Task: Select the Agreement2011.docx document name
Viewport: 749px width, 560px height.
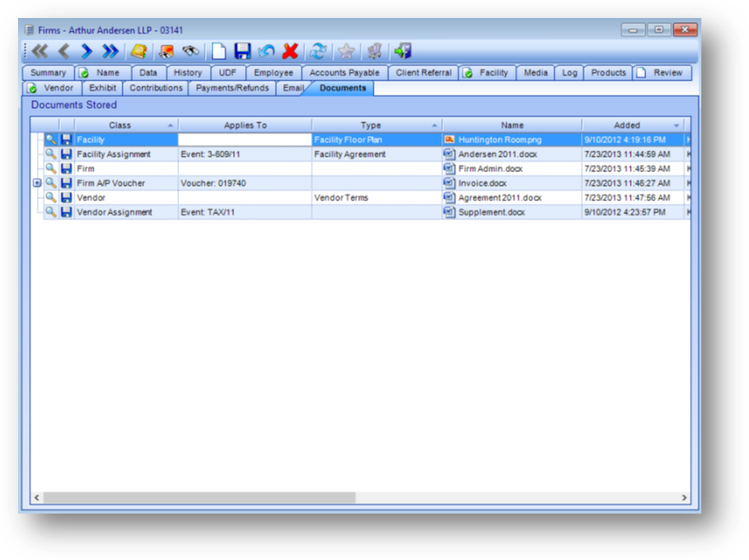Action: coord(500,198)
